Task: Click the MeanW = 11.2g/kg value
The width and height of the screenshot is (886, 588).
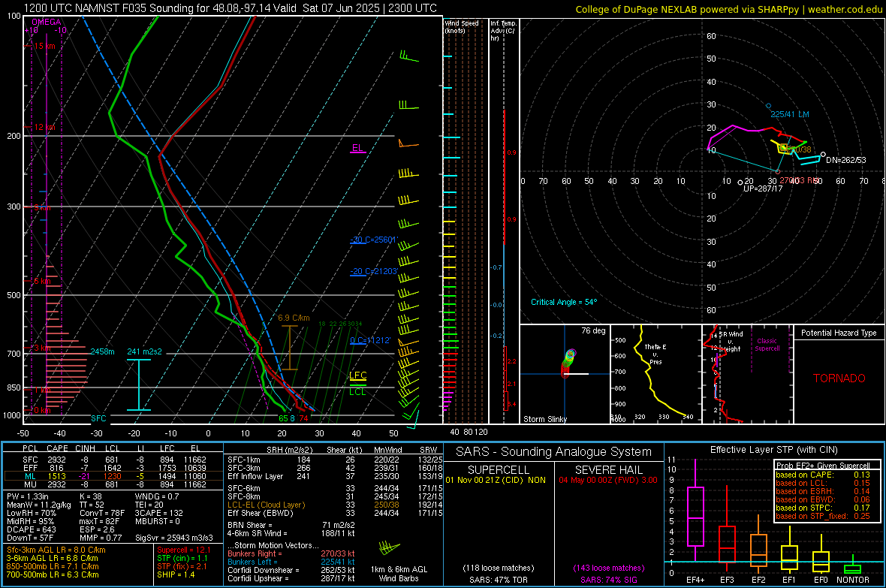Action: (39, 505)
